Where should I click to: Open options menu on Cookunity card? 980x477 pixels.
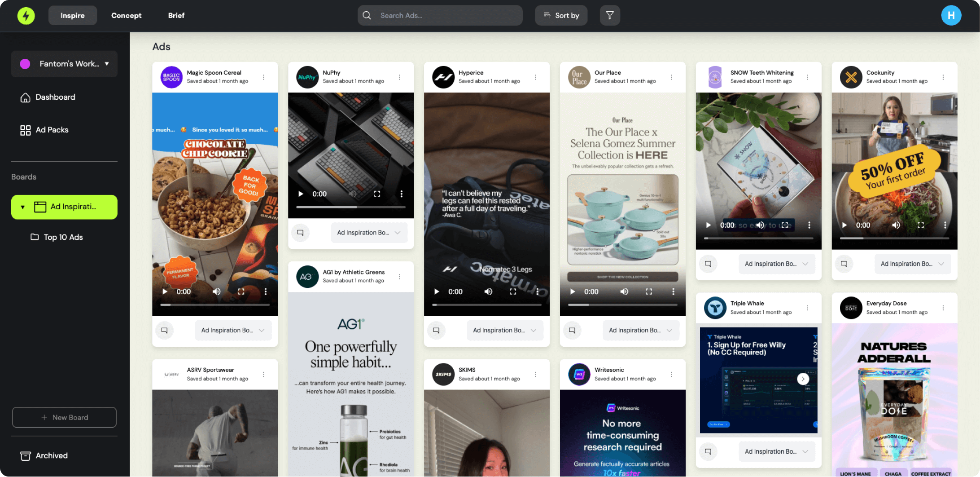tap(943, 77)
